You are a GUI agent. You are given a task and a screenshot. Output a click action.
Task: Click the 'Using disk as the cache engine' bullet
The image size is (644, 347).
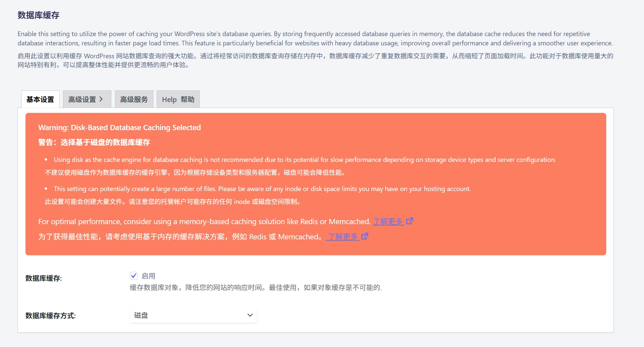[x=305, y=160]
